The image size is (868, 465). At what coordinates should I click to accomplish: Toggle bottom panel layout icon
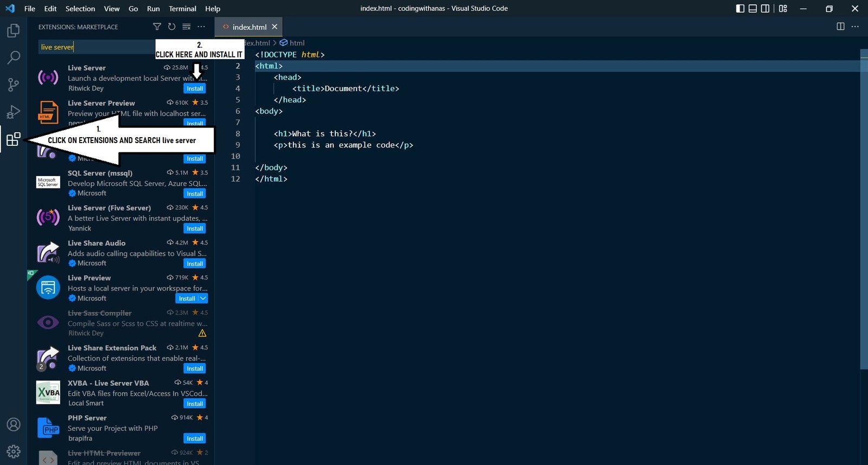[752, 9]
